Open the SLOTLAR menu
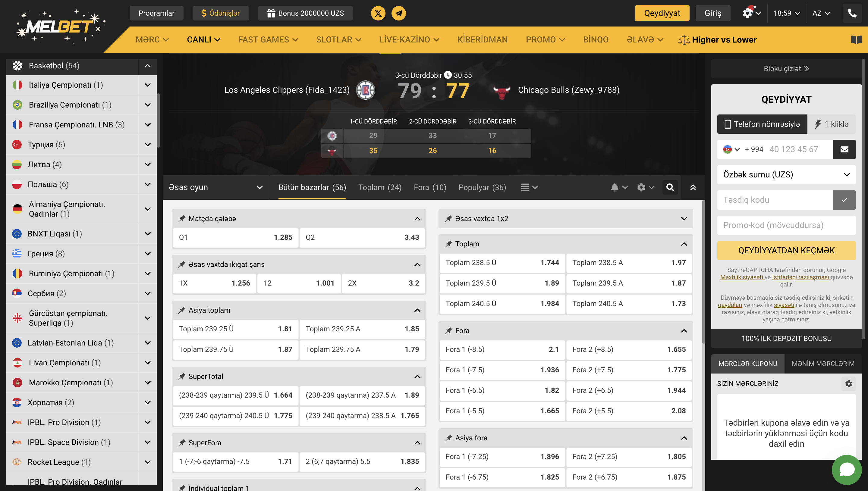Viewport: 868px width, 491px height. (339, 39)
